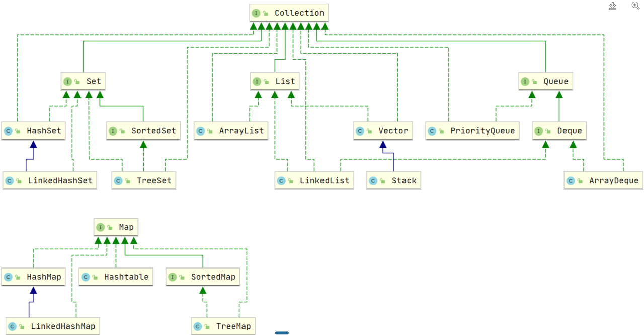Select the Queue label text
Viewport: 644px width, 335px height.
click(x=556, y=81)
